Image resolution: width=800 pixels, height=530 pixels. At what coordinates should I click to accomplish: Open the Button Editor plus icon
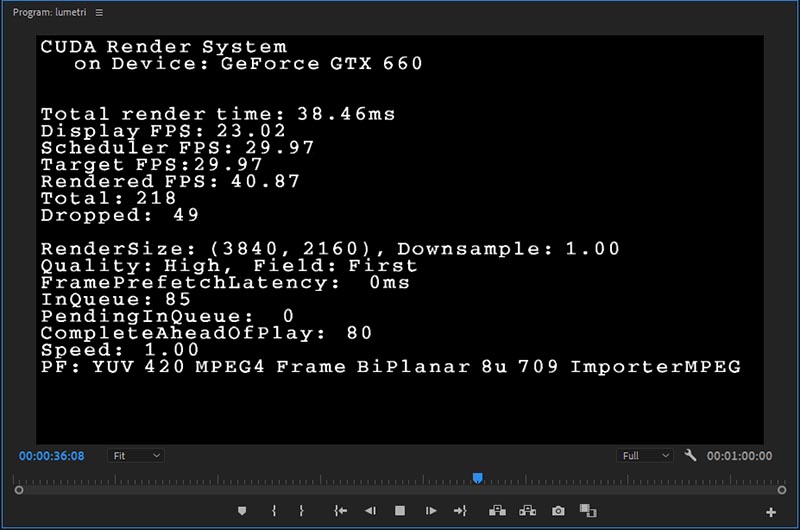(x=771, y=512)
